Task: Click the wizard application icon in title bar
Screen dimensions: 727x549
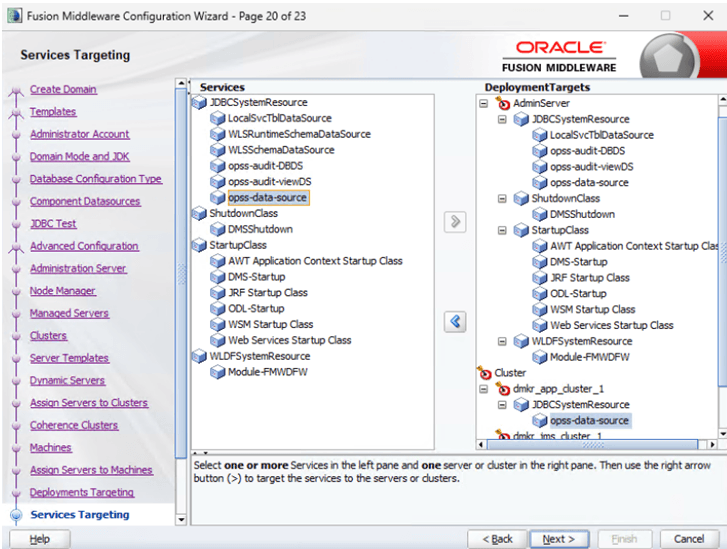Action: (x=14, y=16)
